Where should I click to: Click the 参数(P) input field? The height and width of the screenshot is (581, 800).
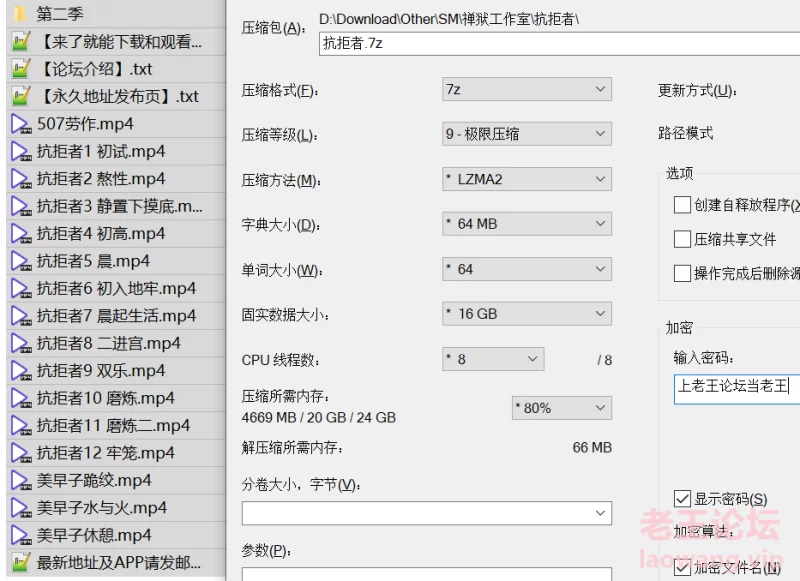(427, 574)
